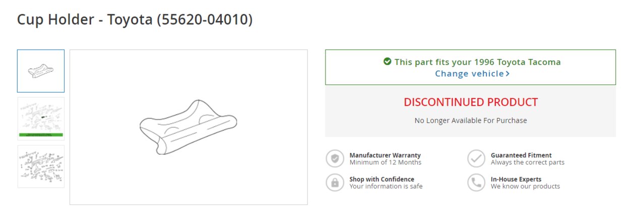This screenshot has height=210, width=644.
Task: Click the main cup holder product image
Action: 188,127
